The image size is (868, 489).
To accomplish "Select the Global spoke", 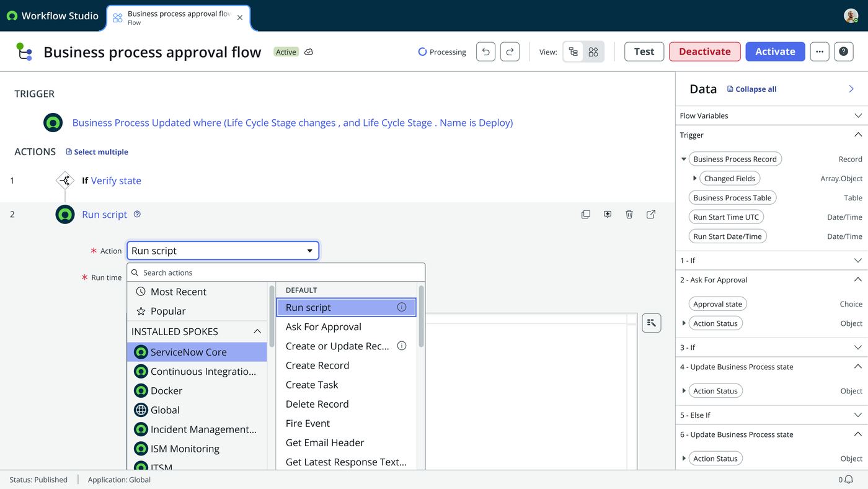I will [x=197, y=410].
